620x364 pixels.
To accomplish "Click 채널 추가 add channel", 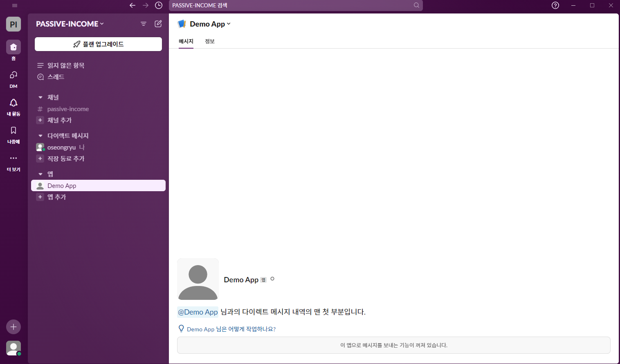I will [x=98, y=120].
